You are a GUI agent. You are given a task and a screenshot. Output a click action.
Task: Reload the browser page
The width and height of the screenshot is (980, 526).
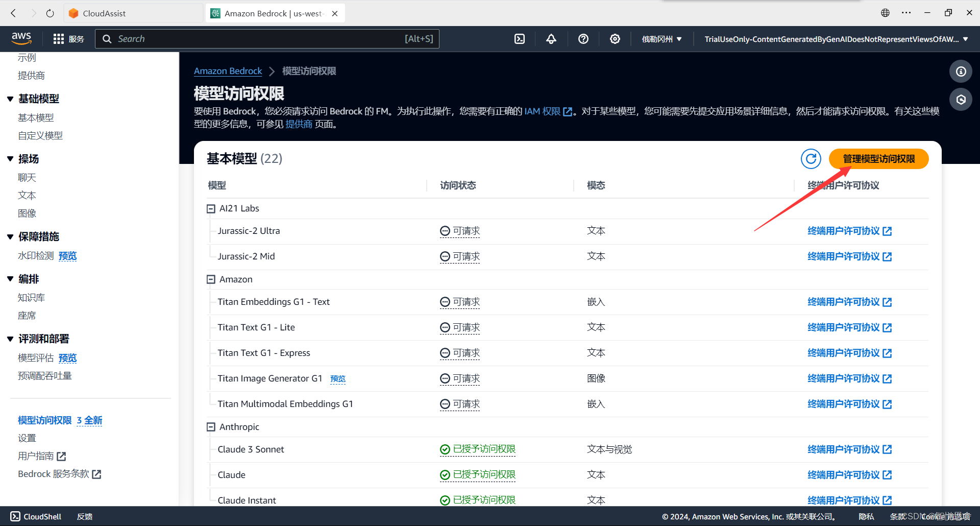[50, 13]
